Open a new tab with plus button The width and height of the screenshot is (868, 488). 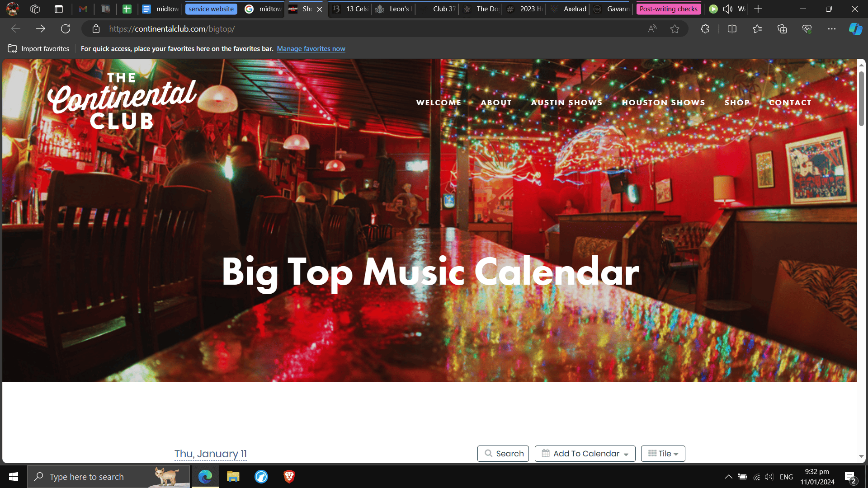point(758,9)
